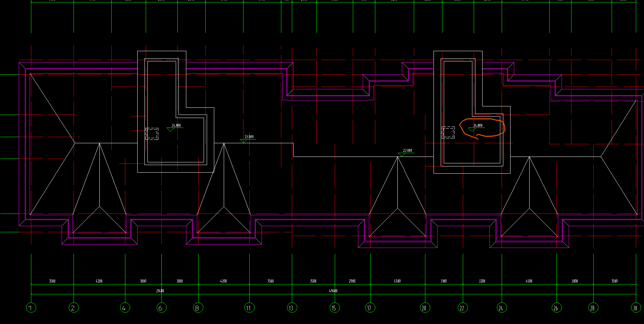The image size is (644, 324).
Task: Select grid axis bubble 28
Action: pos(593,308)
